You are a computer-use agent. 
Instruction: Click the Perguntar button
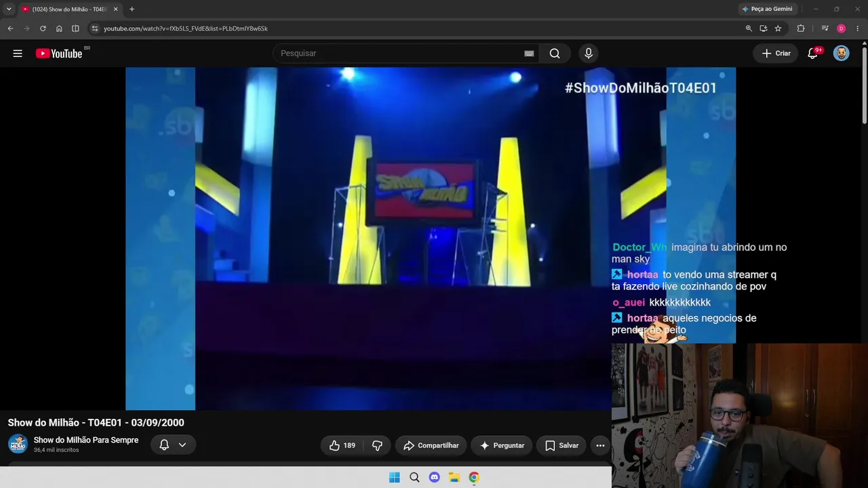point(502,445)
